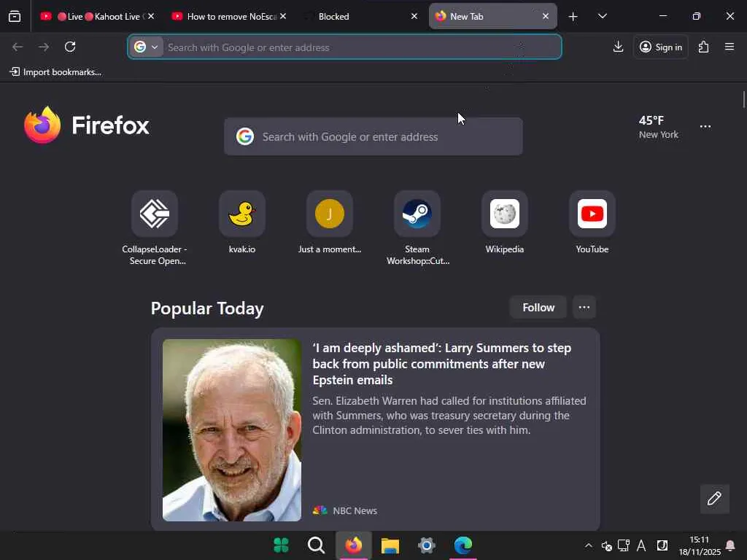Follow the Popular Today section
This screenshot has width=747, height=560.
point(538,307)
